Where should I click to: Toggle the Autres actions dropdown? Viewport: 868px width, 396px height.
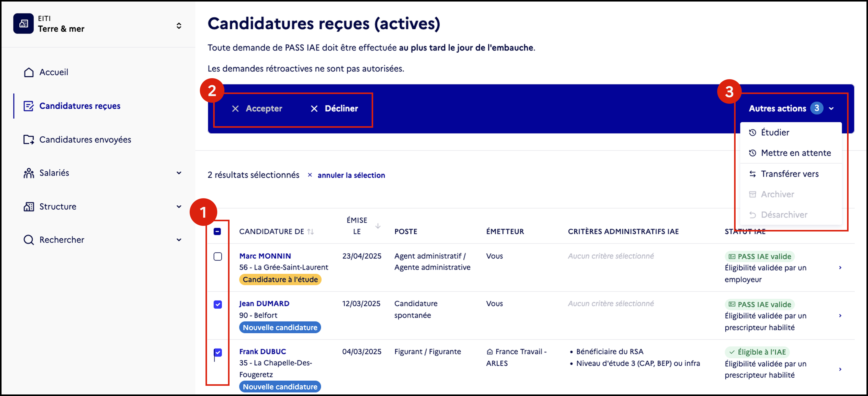tap(791, 108)
